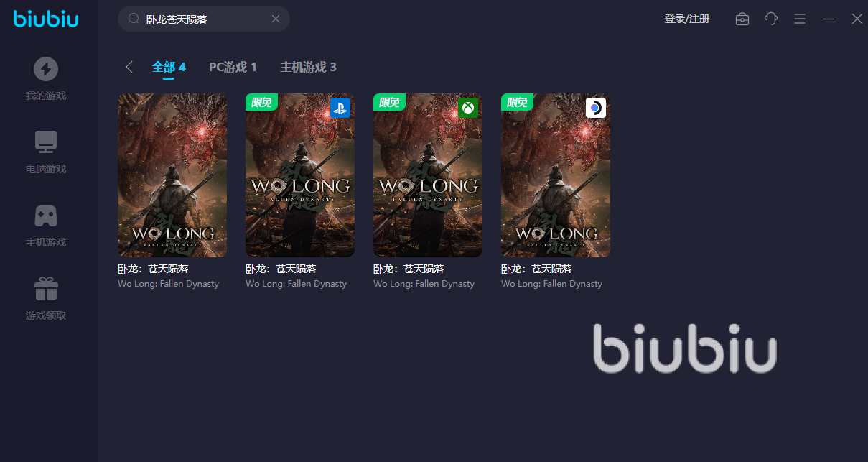Open 主机游戏 gamepad icon in sidebar
Screen dimensions: 868x462
(x=46, y=216)
